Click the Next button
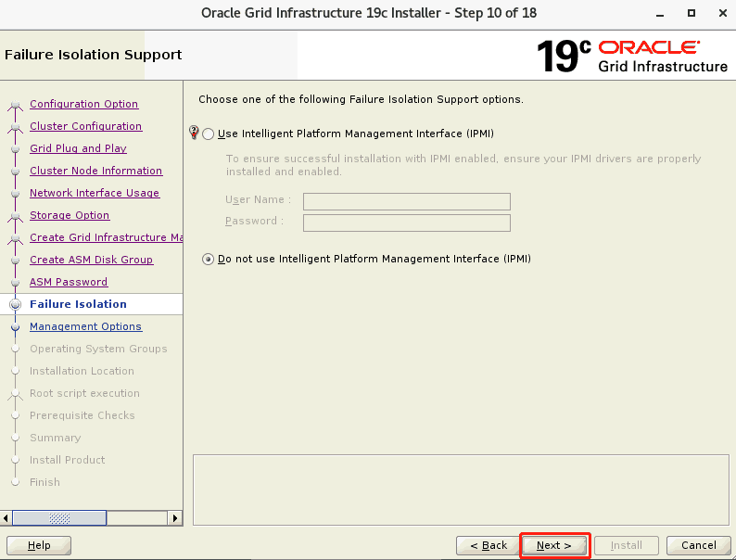The image size is (736, 560). point(554,545)
